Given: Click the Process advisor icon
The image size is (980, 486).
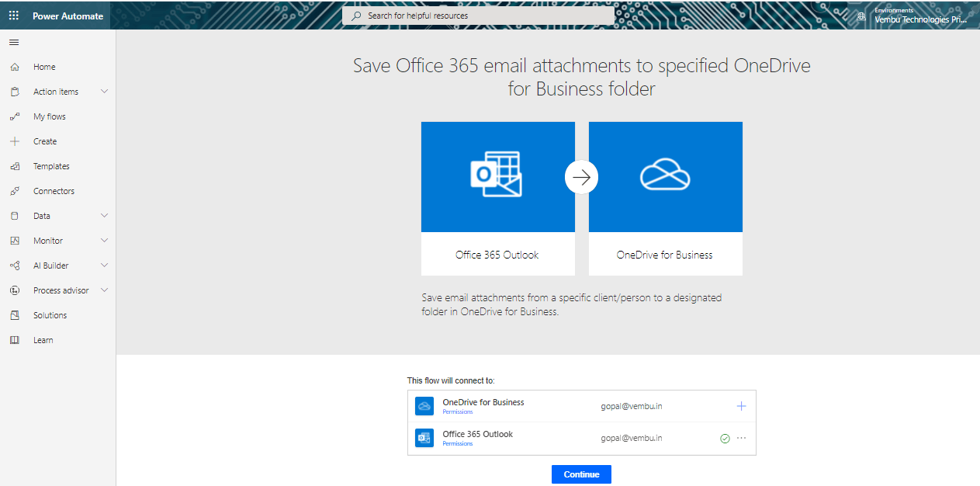Looking at the screenshot, I should pyautogui.click(x=15, y=290).
